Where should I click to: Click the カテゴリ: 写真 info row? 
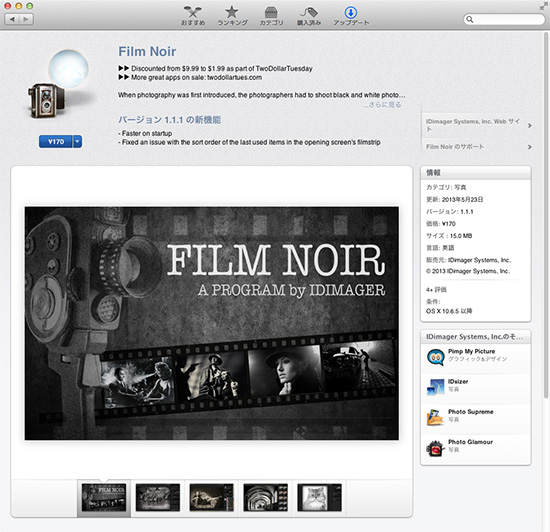[x=446, y=188]
